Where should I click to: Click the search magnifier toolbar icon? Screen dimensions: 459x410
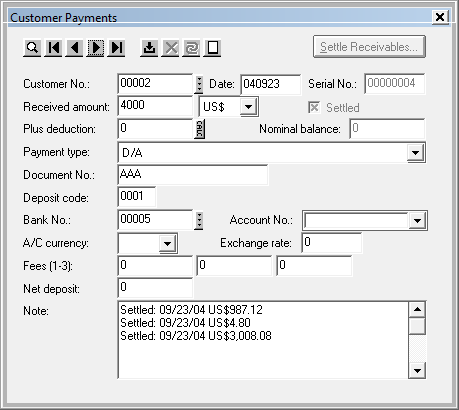(x=32, y=48)
